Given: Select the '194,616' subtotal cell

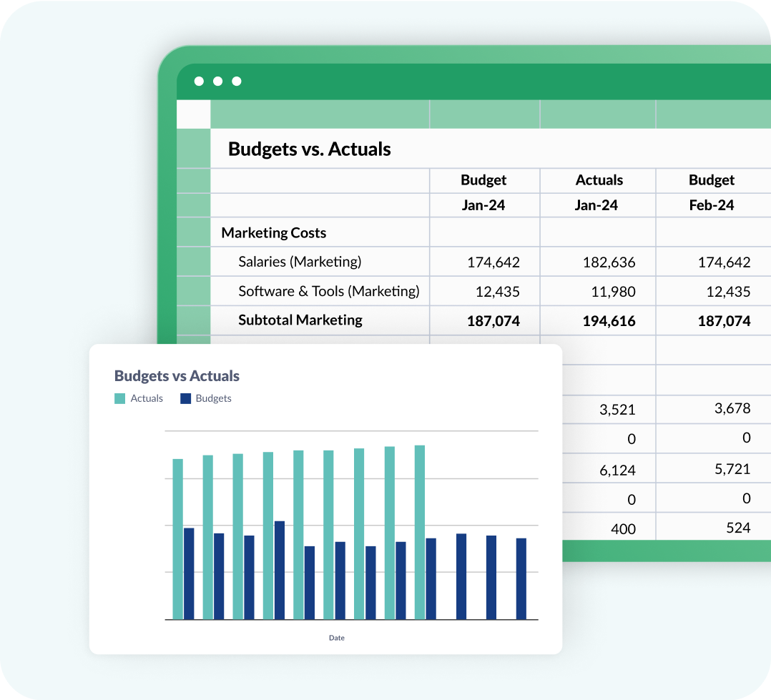Looking at the screenshot, I should [x=598, y=321].
